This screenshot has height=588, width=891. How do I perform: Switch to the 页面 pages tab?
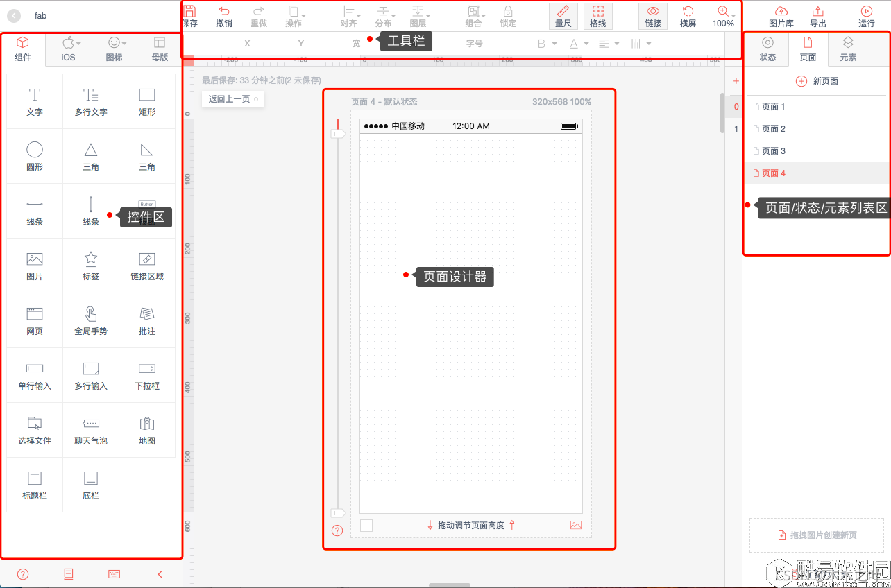pos(808,49)
